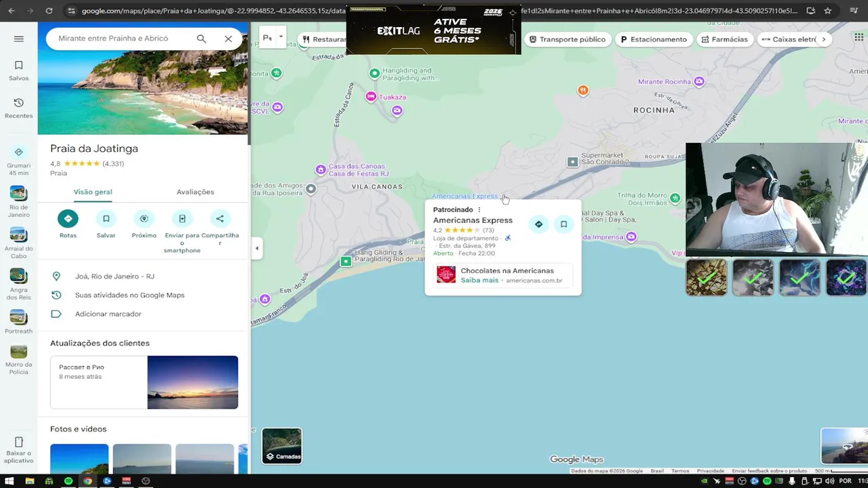Screen dimensions: 868x488
Task: Click directions icon in Americanas Express card
Action: click(x=538, y=224)
